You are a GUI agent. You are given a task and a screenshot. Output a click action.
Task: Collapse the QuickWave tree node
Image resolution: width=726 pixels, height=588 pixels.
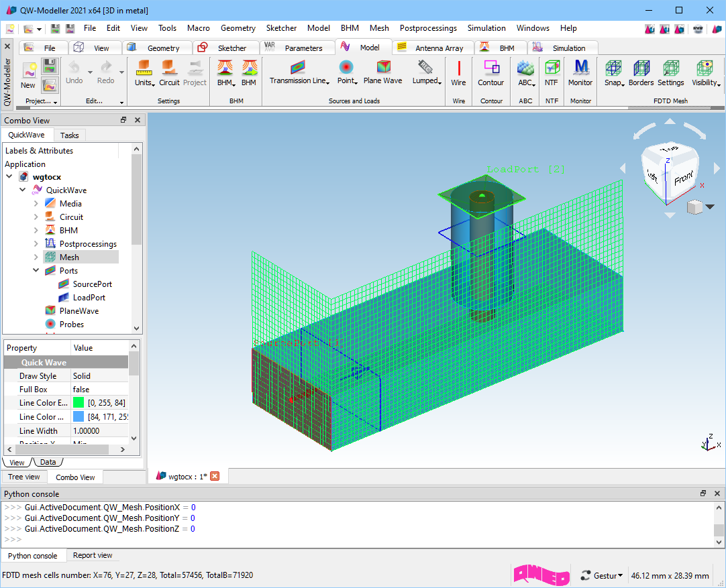[23, 190]
